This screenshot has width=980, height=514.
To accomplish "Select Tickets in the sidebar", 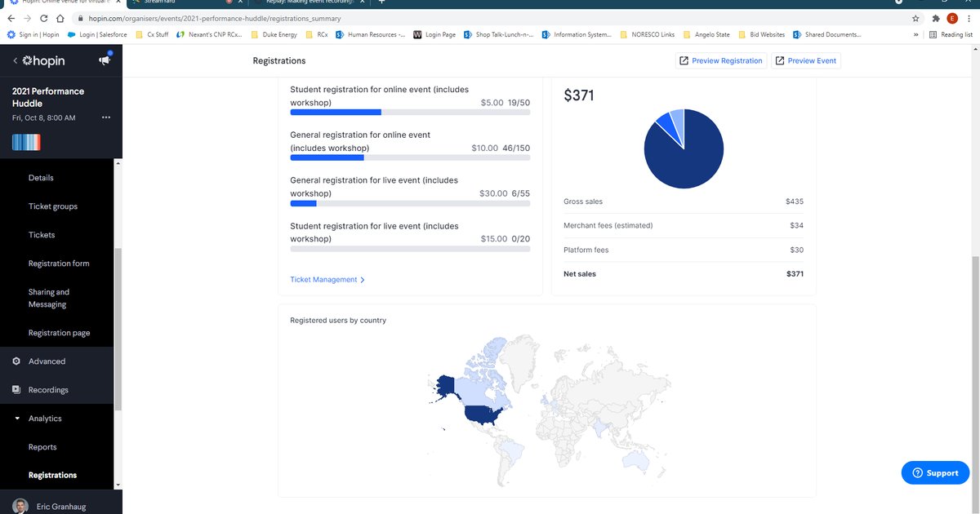I will pyautogui.click(x=42, y=235).
